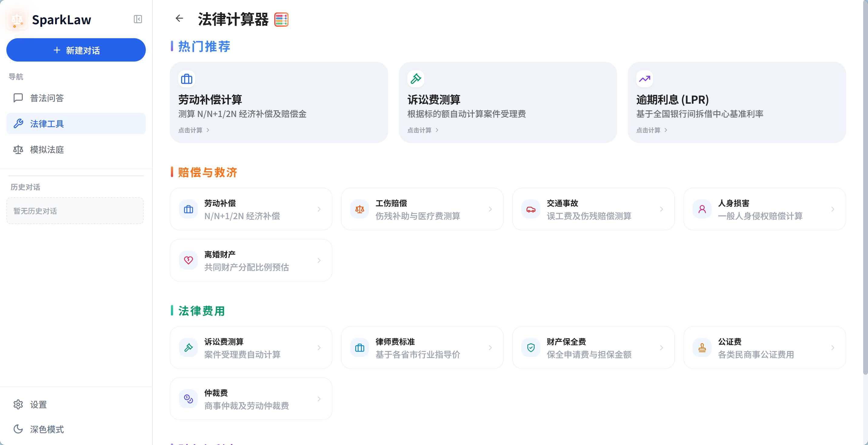Screen dimensions: 868x445
Task: Click the stamp icon of 公证费
Action: click(702, 348)
